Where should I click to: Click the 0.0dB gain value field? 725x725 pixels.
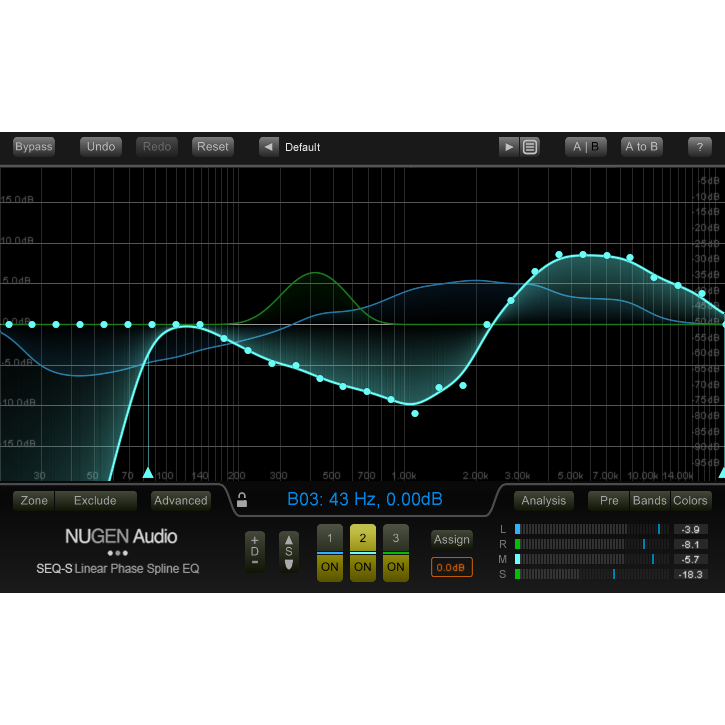[x=451, y=568]
